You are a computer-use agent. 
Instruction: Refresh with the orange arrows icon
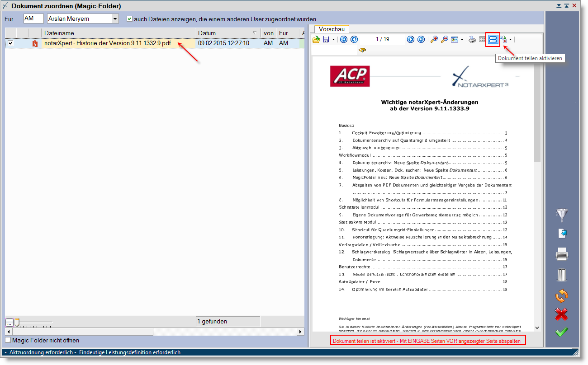point(561,296)
